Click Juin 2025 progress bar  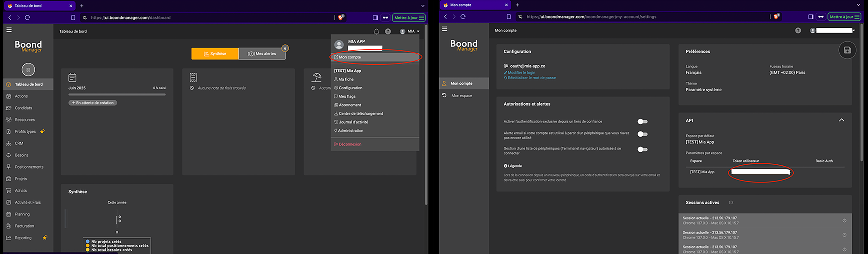coord(117,94)
